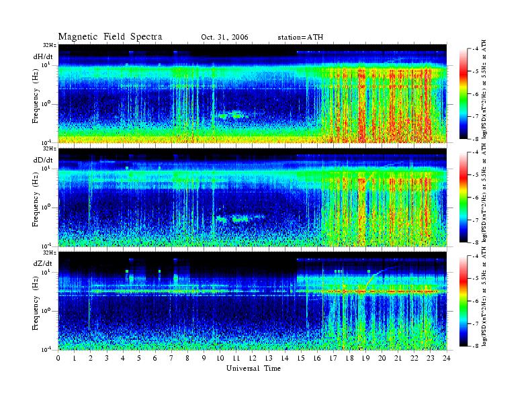Click hour "19" on the Universal Time axis
Image resolution: width=532 pixels, height=411 pixels.
click(365, 358)
